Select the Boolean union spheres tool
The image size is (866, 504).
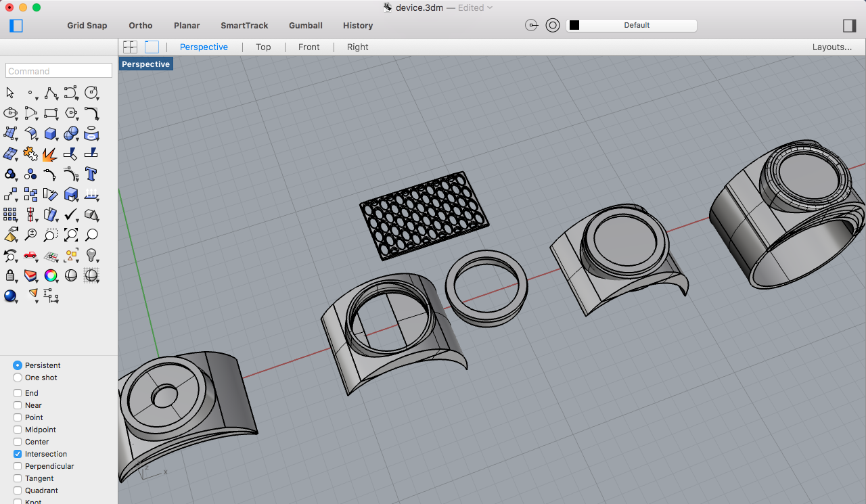tap(71, 133)
